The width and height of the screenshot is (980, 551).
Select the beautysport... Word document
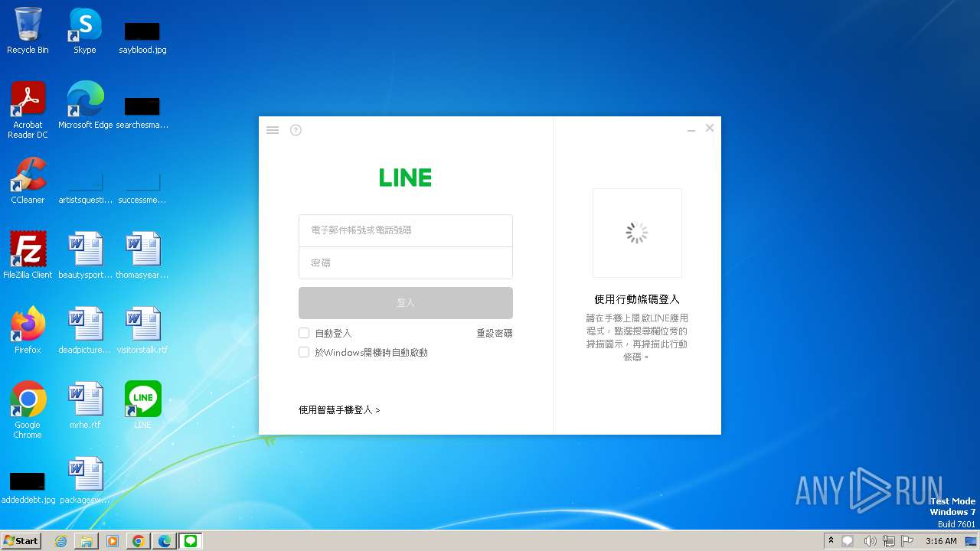pyautogui.click(x=85, y=256)
